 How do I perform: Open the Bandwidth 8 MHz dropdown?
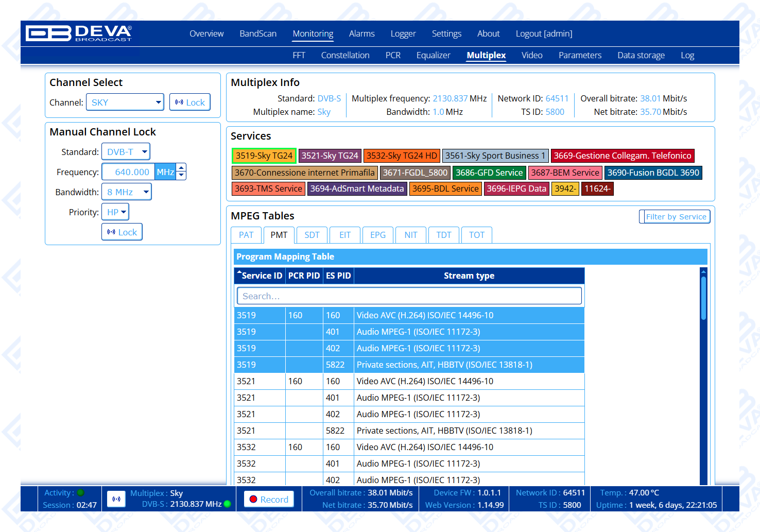(127, 192)
